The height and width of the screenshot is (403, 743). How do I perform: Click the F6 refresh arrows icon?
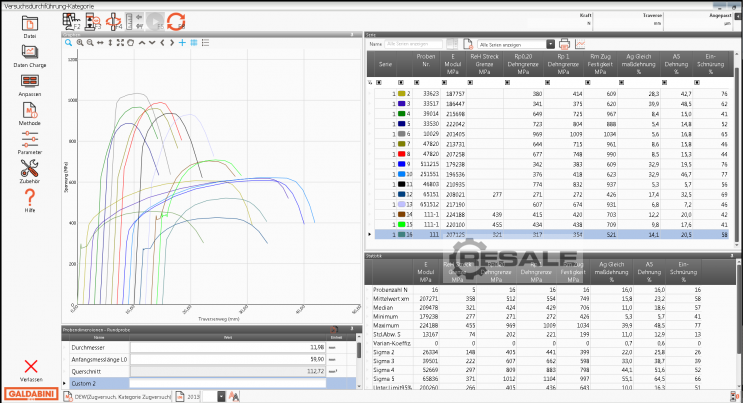click(x=175, y=20)
